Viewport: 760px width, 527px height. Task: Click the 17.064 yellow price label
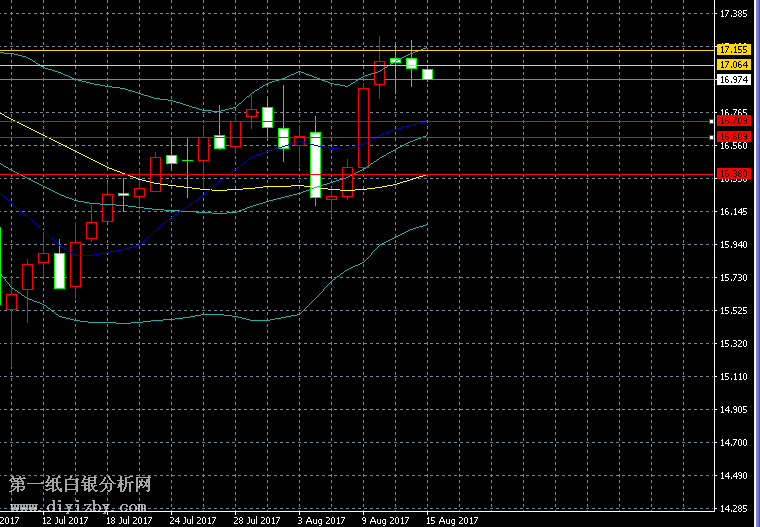tap(733, 64)
